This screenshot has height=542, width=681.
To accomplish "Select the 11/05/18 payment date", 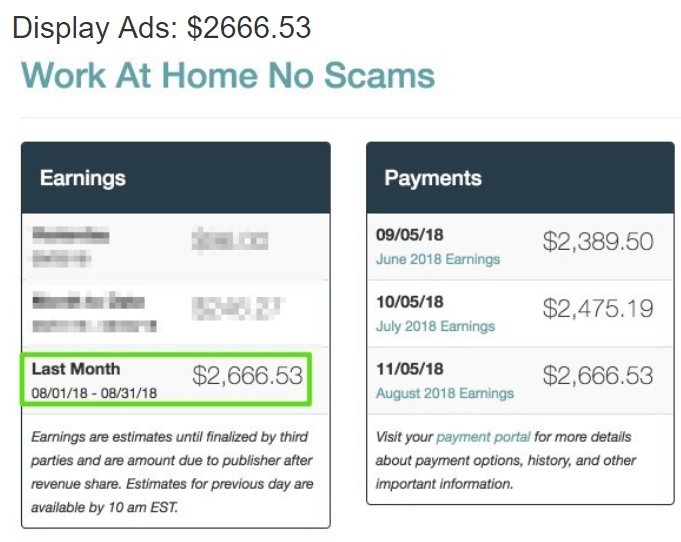I will (x=410, y=369).
